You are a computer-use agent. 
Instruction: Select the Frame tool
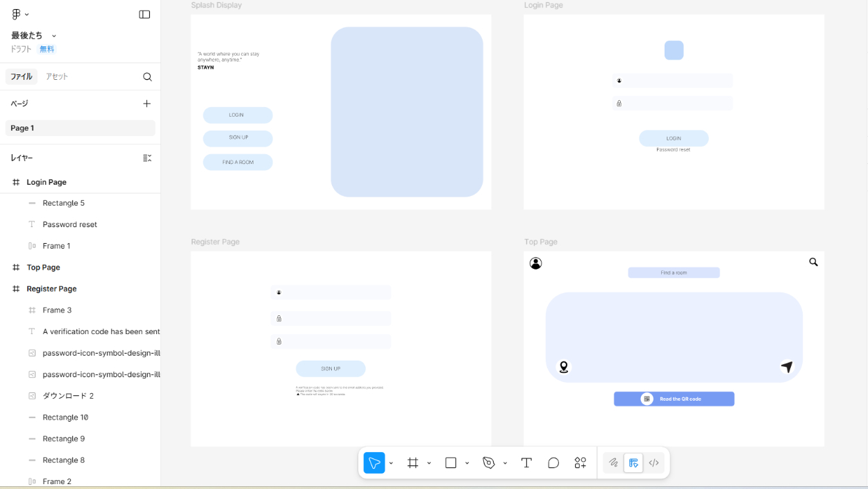point(413,463)
